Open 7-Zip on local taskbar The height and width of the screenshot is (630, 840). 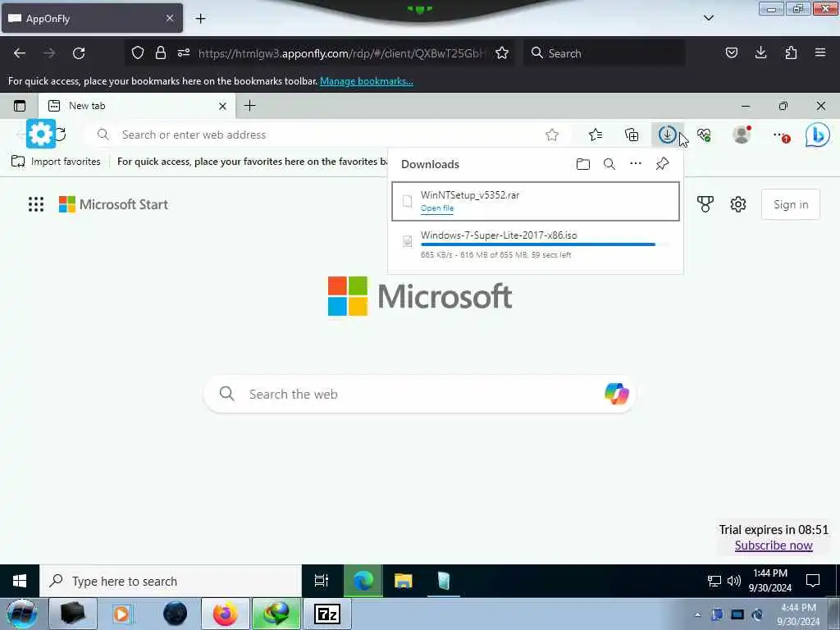[327, 614]
